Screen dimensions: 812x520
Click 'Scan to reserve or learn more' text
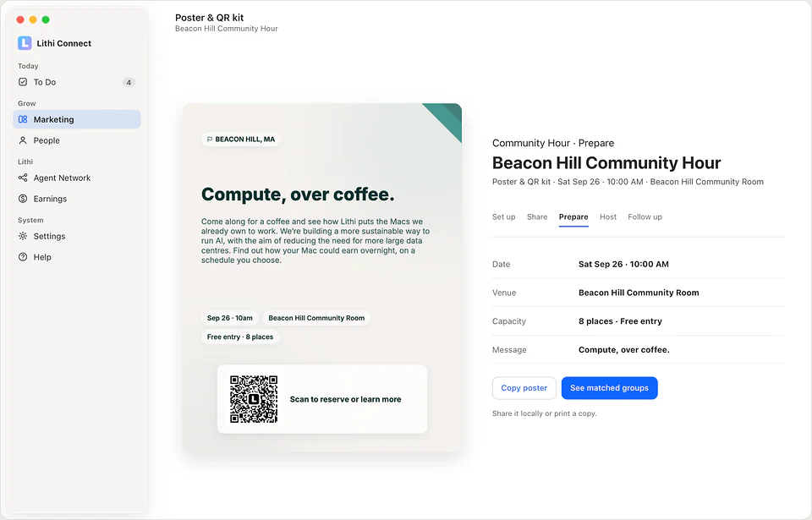[345, 399]
